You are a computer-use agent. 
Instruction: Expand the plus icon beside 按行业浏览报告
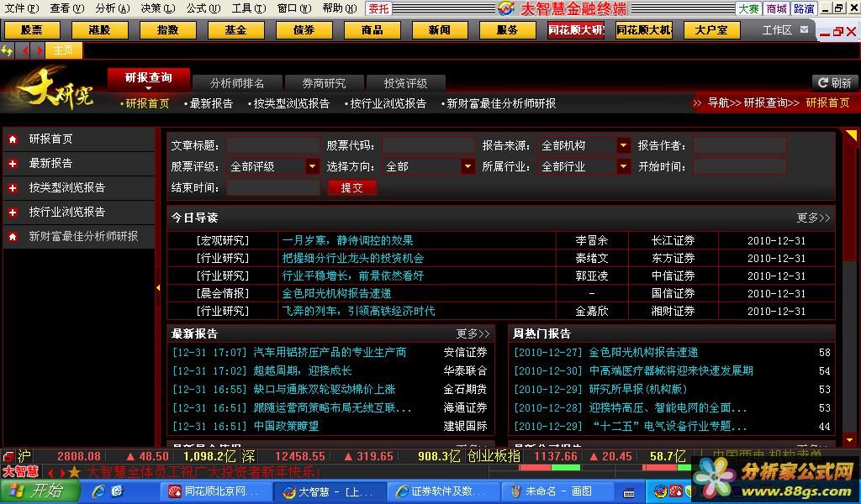coord(13,213)
